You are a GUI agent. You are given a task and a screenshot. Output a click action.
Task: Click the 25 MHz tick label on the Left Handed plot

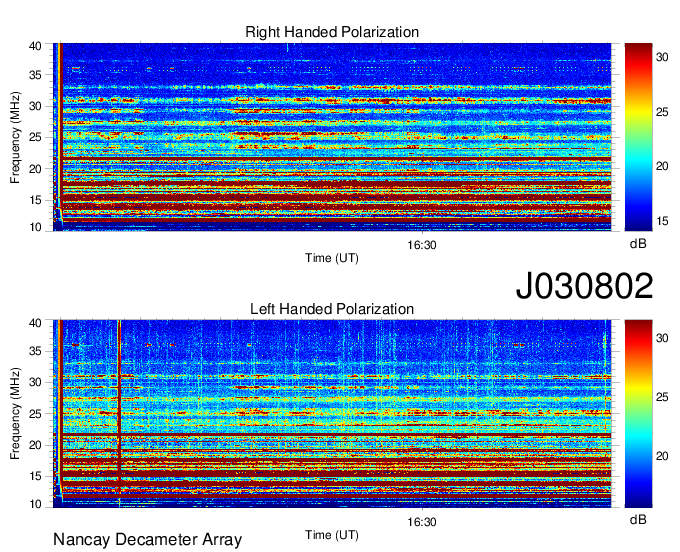tap(35, 414)
